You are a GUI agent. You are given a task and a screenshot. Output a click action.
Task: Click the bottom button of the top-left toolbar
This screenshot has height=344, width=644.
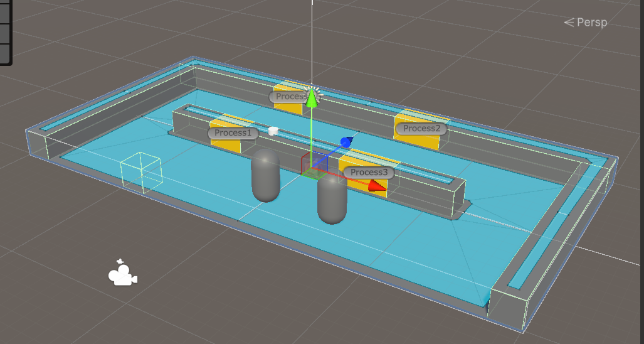coord(6,53)
